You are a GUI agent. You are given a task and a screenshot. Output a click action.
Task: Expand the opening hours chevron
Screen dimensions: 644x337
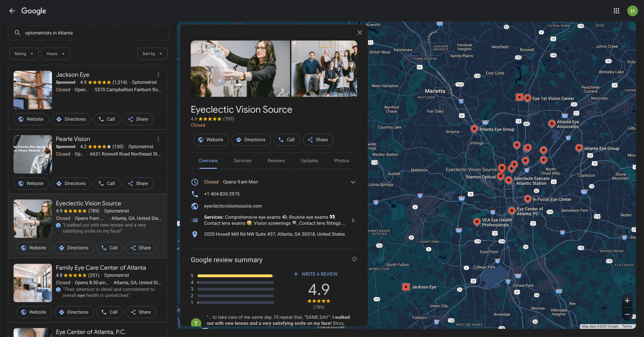[x=353, y=182]
